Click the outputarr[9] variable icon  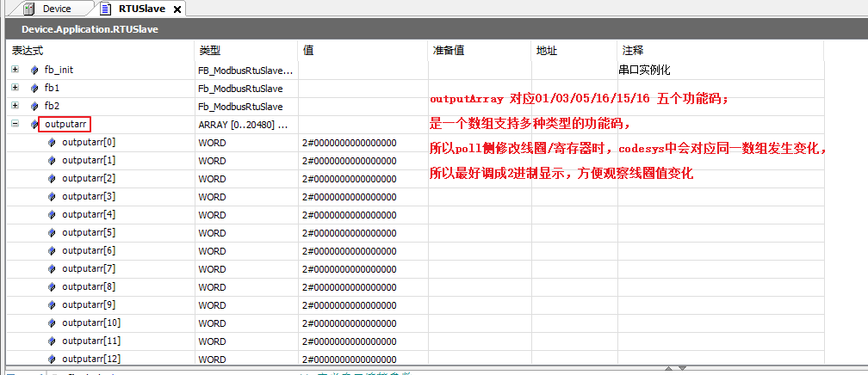point(52,305)
